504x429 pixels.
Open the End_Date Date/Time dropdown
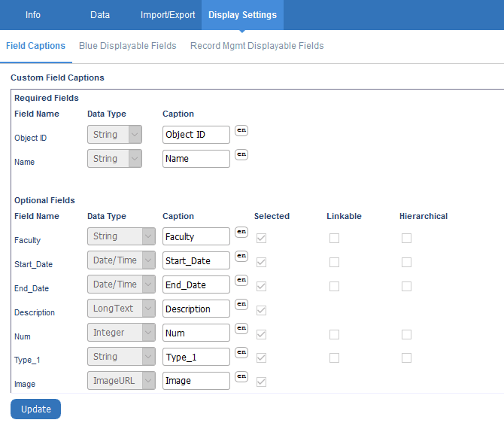pyautogui.click(x=121, y=284)
